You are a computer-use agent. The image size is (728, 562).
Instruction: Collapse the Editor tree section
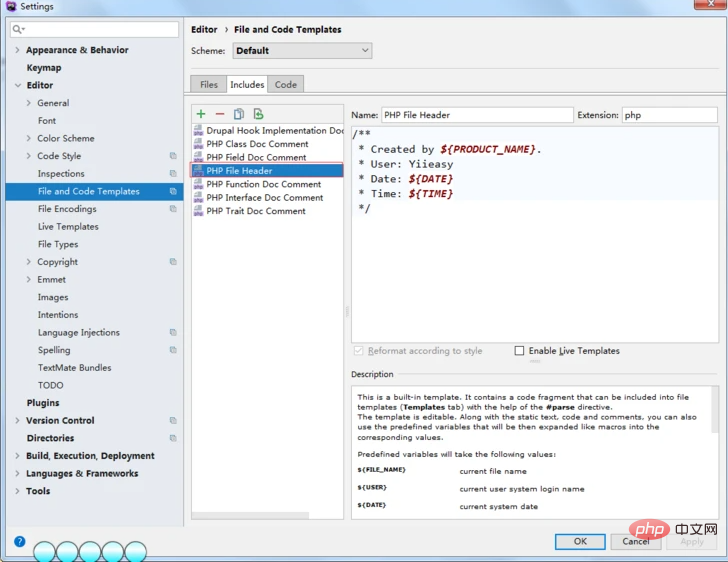tap(17, 86)
